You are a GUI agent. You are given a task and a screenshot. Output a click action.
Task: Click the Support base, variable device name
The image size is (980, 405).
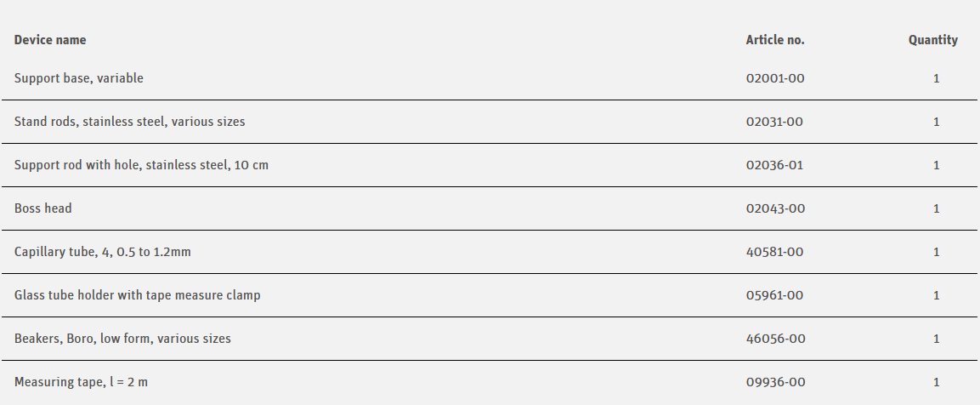click(x=79, y=78)
